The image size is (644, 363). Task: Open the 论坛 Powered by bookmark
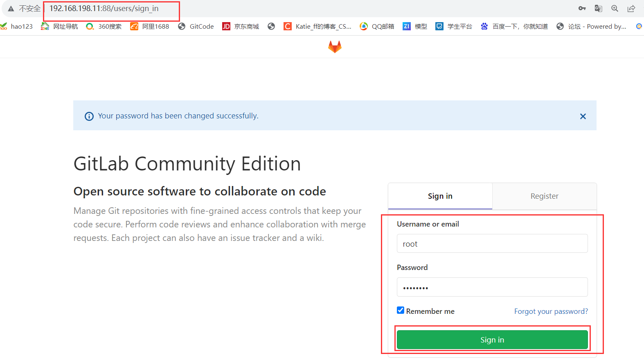(591, 26)
